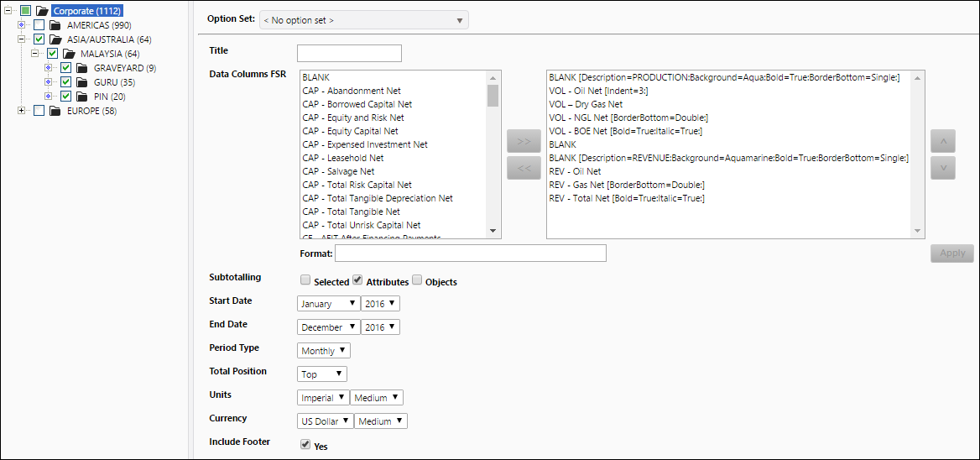
Task: Click the AMERICAS folder icon
Action: point(55,25)
